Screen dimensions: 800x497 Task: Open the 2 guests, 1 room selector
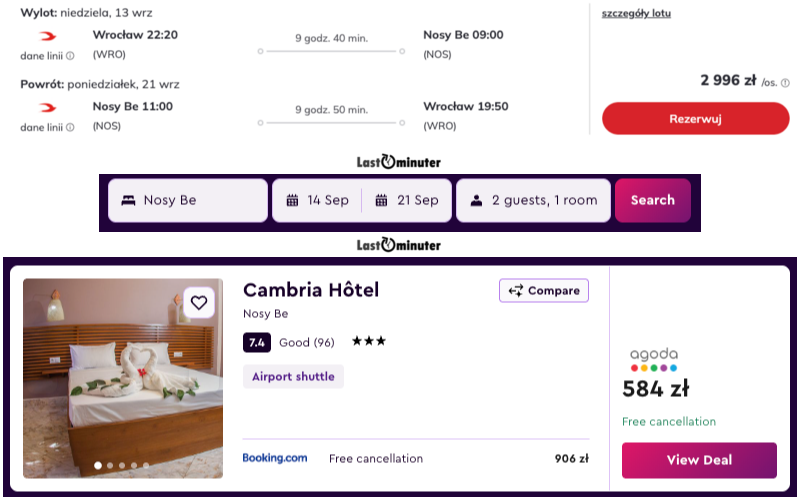pyautogui.click(x=533, y=201)
